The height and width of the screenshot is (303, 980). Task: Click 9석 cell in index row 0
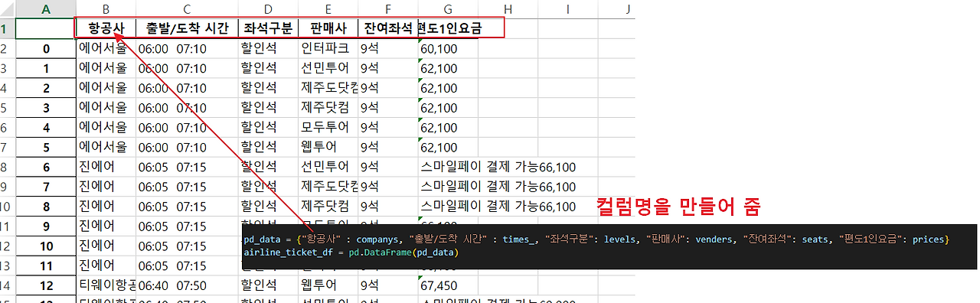387,49
